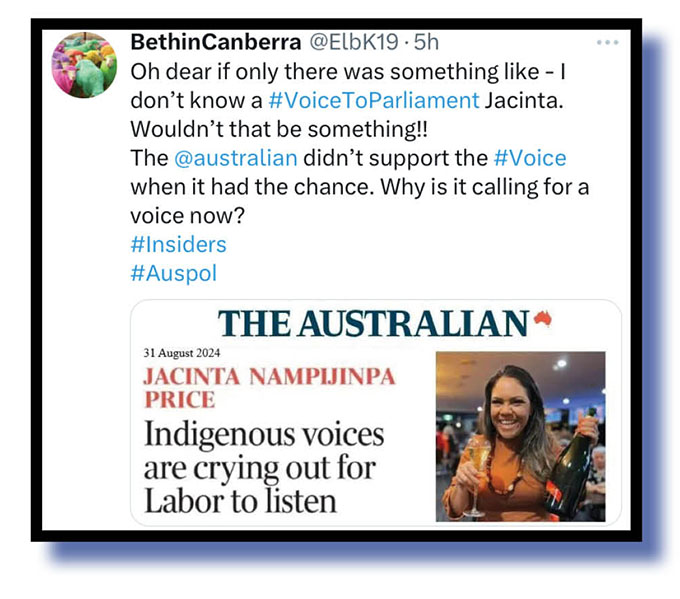Open the woman with champagne photo
The width and height of the screenshot is (680, 599).
(x=520, y=436)
